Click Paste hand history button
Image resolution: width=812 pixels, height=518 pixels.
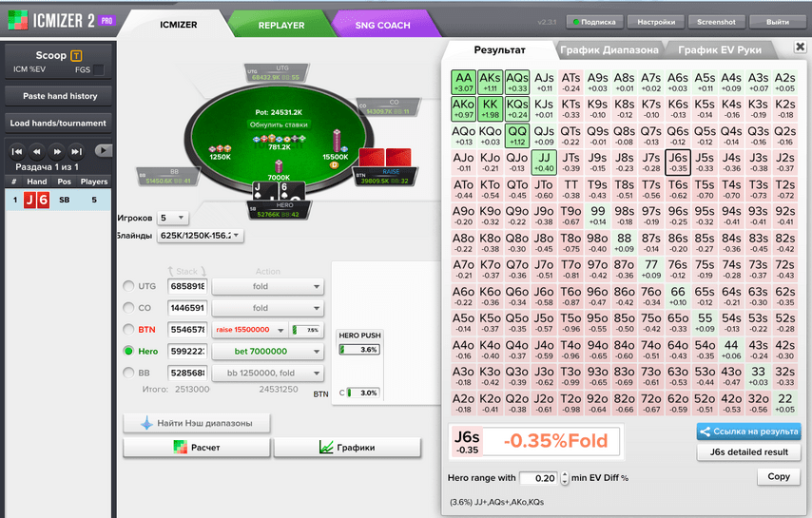tap(60, 96)
